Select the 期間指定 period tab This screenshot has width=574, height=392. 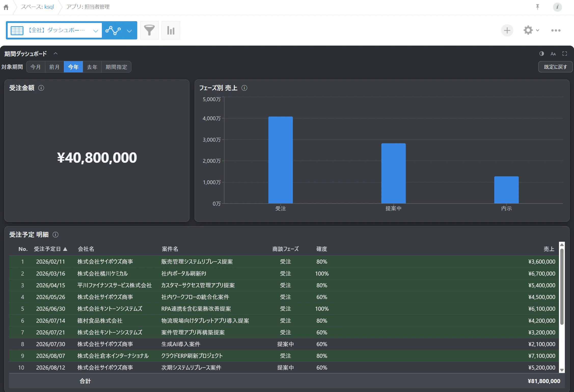click(x=116, y=67)
